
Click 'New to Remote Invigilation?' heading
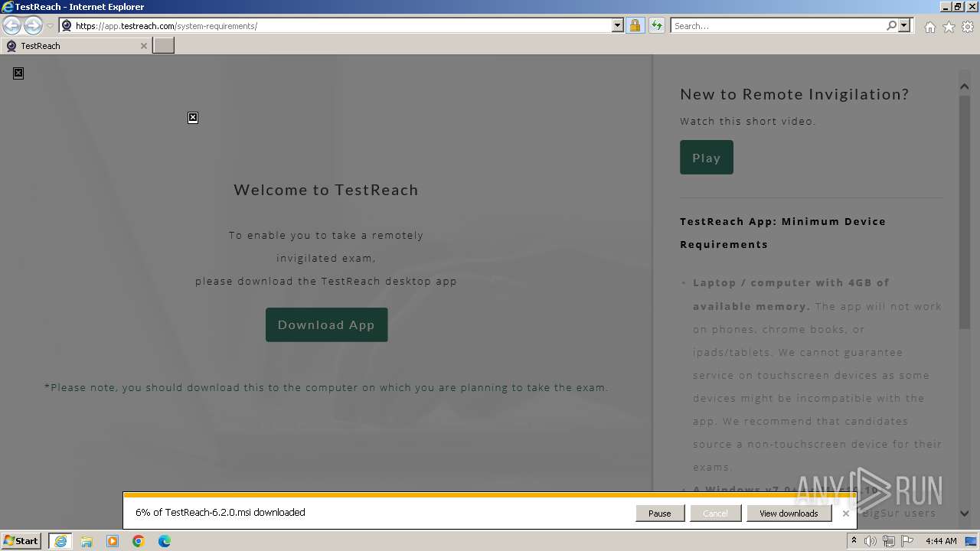(x=795, y=94)
